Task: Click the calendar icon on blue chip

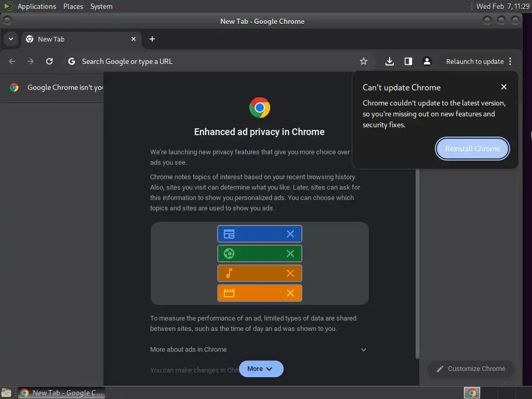Action: [229, 234]
